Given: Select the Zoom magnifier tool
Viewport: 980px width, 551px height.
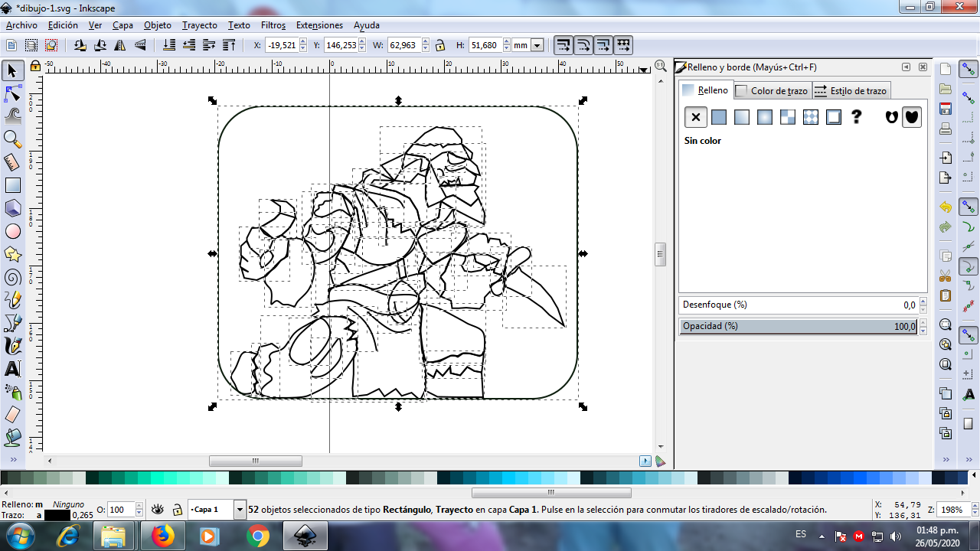Looking at the screenshot, I should 12,139.
